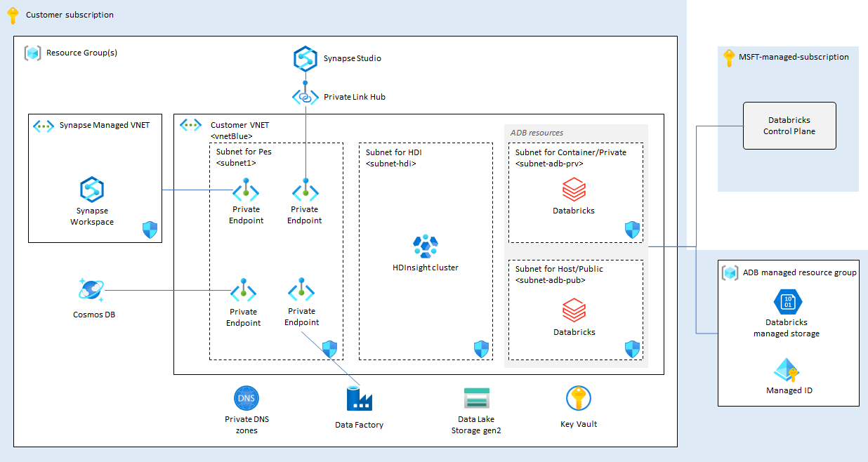This screenshot has width=868, height=462.
Task: Click the 'Cosmos DB' label
Action: point(94,315)
